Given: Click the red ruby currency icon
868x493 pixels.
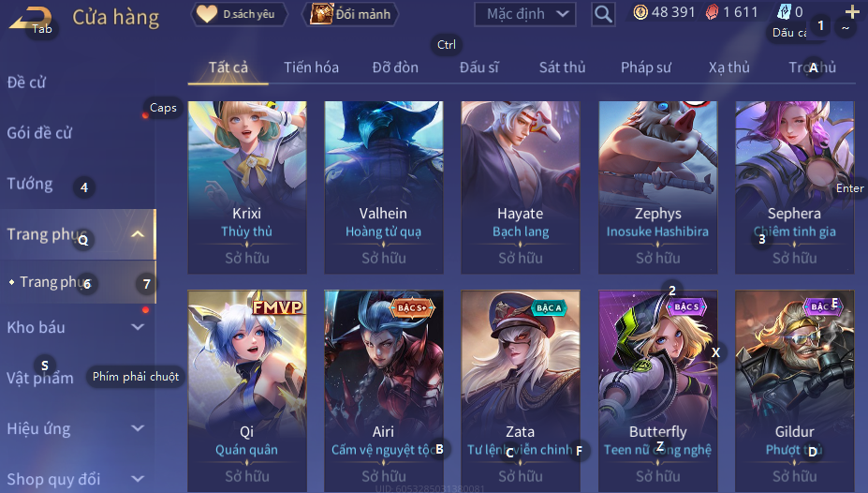Looking at the screenshot, I should (x=712, y=12).
